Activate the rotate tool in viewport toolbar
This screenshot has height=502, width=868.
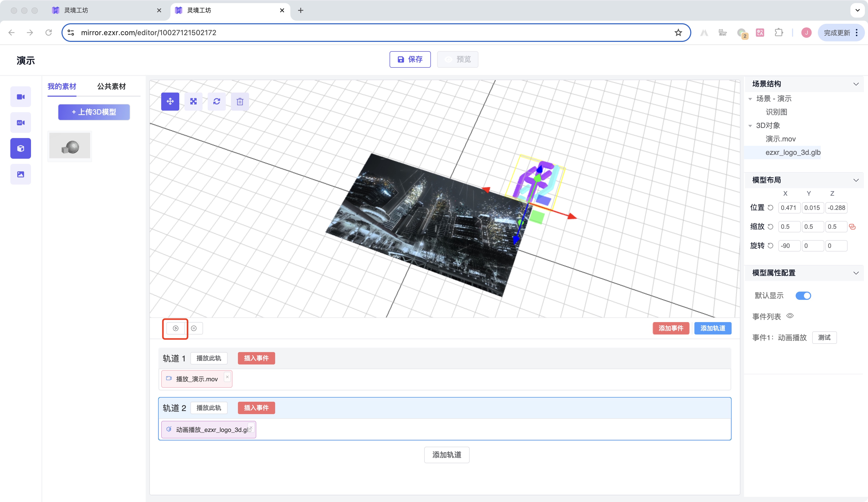[x=217, y=101]
